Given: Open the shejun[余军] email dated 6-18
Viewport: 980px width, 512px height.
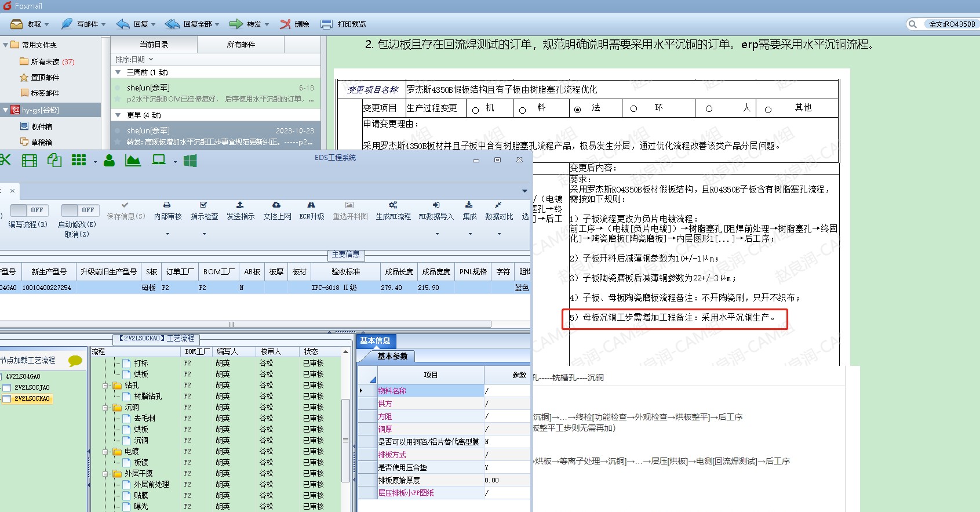Looking at the screenshot, I should click(x=216, y=93).
